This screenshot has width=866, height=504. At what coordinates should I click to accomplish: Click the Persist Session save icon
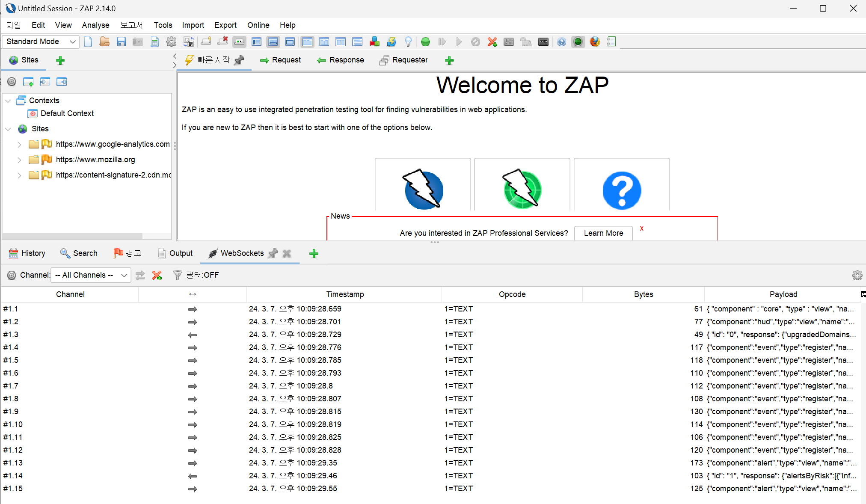(x=121, y=42)
